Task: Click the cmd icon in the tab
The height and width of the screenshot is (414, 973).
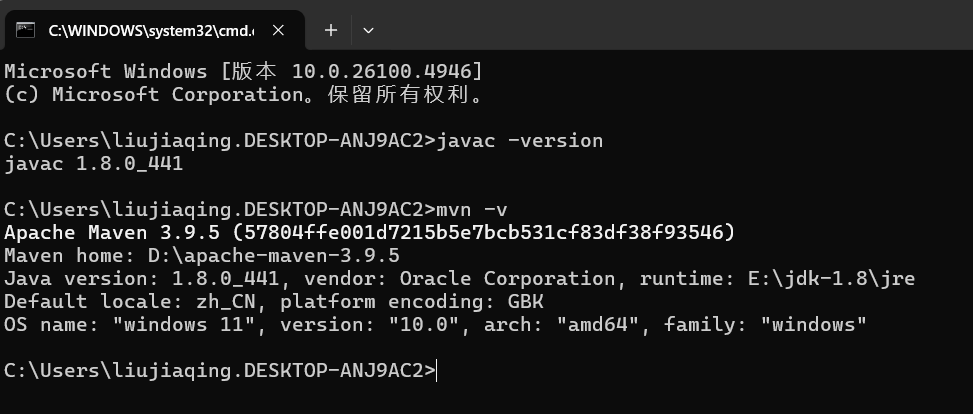Action: click(x=25, y=30)
